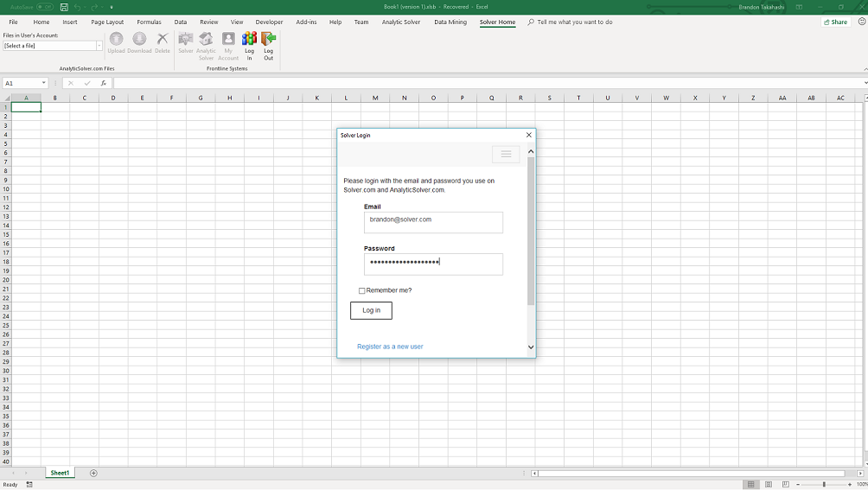The image size is (868, 490).
Task: Click the Redo icon in title bar
Action: pos(94,7)
